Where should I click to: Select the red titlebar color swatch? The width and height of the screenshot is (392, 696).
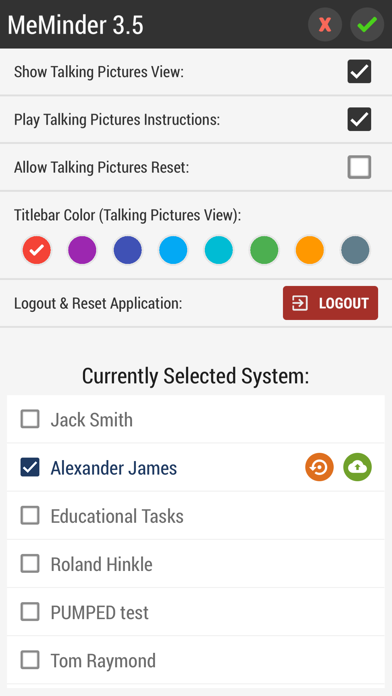pos(37,250)
